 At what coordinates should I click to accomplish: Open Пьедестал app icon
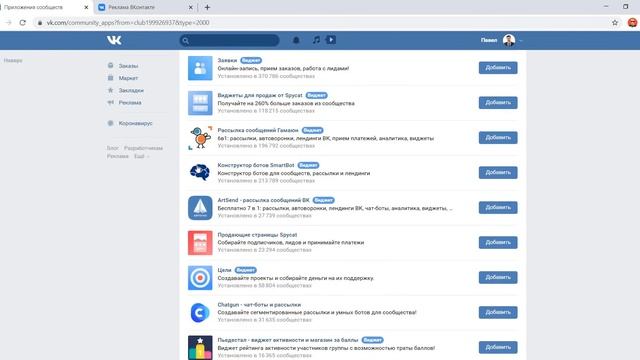pyautogui.click(x=200, y=347)
